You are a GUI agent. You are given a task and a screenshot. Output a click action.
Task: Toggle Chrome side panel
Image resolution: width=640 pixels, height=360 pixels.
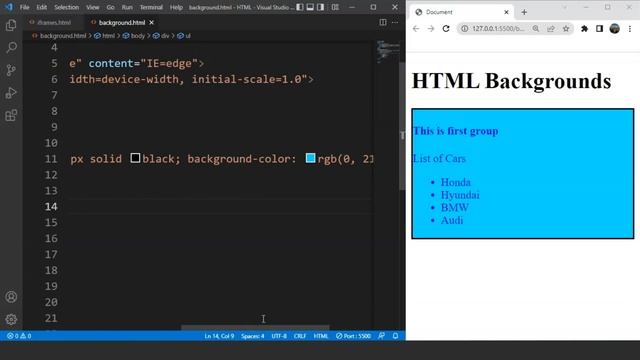click(599, 29)
